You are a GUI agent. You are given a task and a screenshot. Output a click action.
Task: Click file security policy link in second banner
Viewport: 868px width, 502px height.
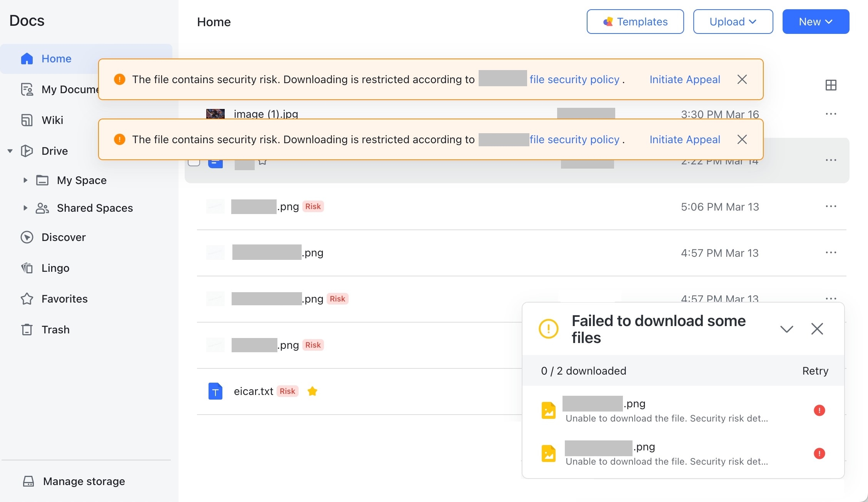574,139
